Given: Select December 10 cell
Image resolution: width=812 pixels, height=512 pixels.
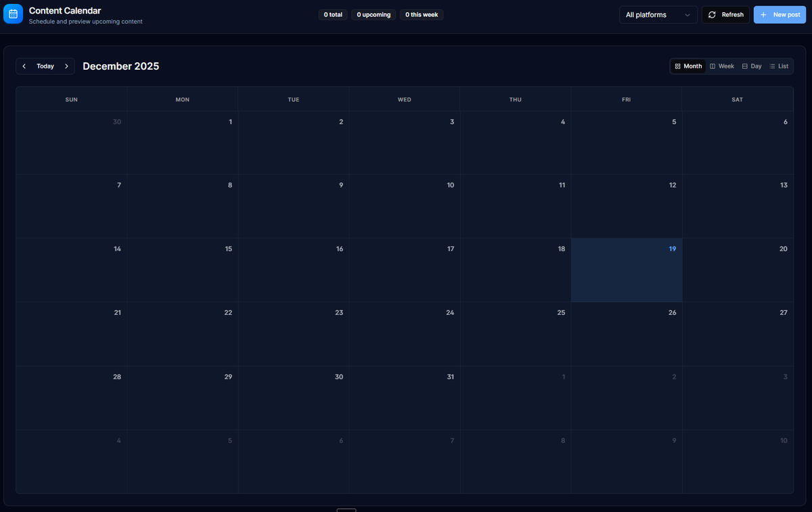Looking at the screenshot, I should tap(405, 207).
